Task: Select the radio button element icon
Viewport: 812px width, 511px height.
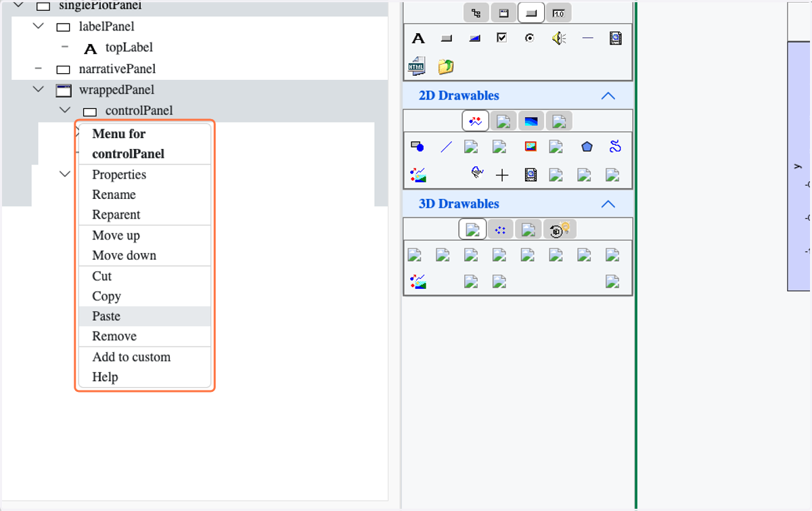Action: point(530,39)
